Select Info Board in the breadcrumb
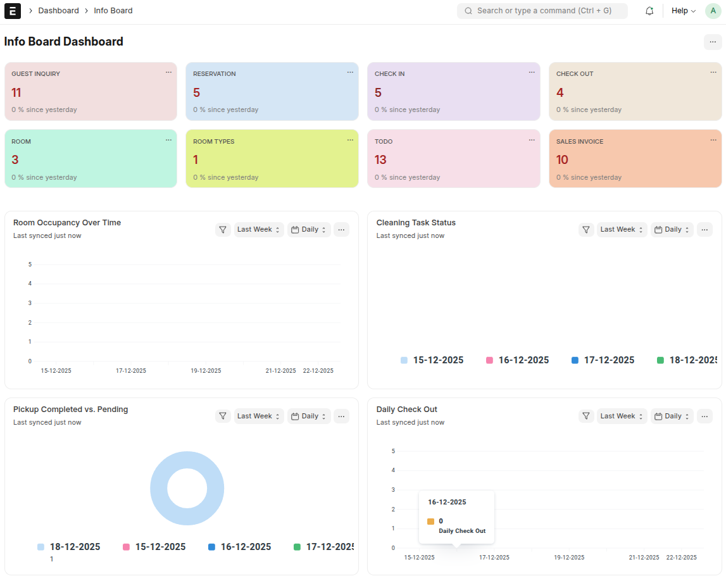Image resolution: width=726 pixels, height=588 pixels. click(x=113, y=10)
